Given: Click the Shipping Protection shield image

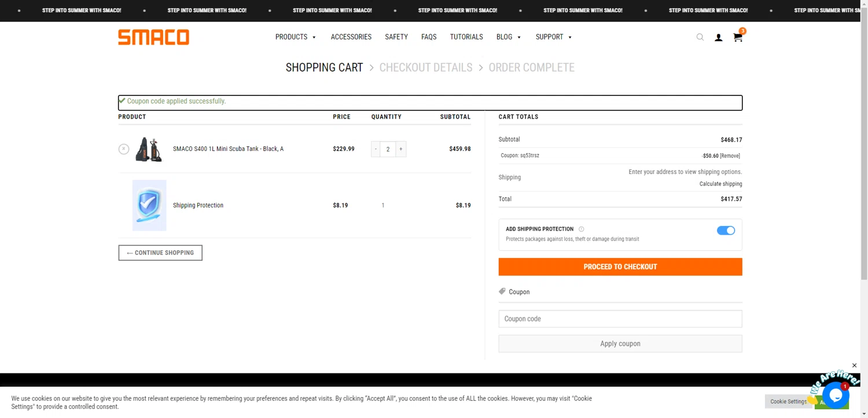Looking at the screenshot, I should coord(149,205).
